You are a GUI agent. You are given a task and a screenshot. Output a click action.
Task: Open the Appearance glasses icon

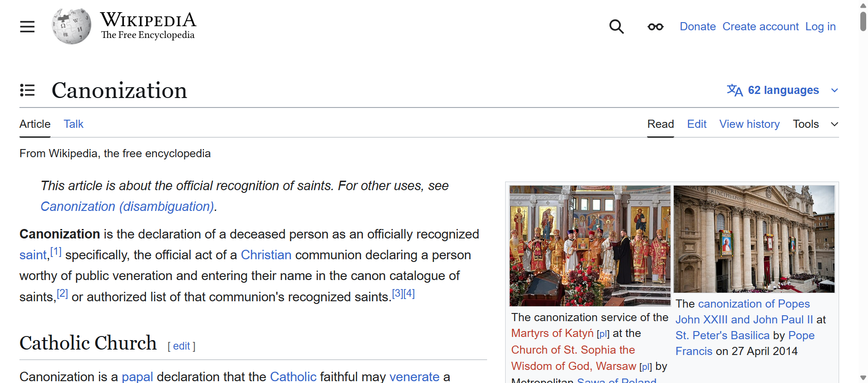655,27
